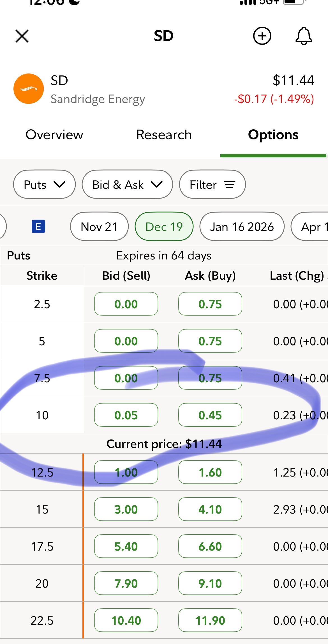Tap the 12.5 strike cell

(x=42, y=472)
